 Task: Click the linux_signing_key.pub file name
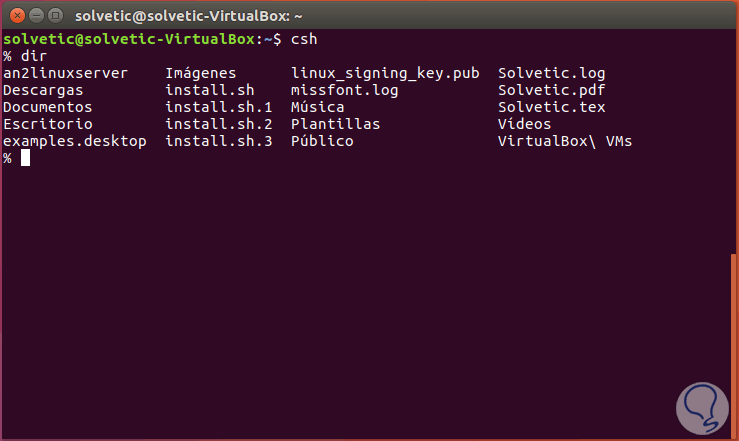pos(385,73)
